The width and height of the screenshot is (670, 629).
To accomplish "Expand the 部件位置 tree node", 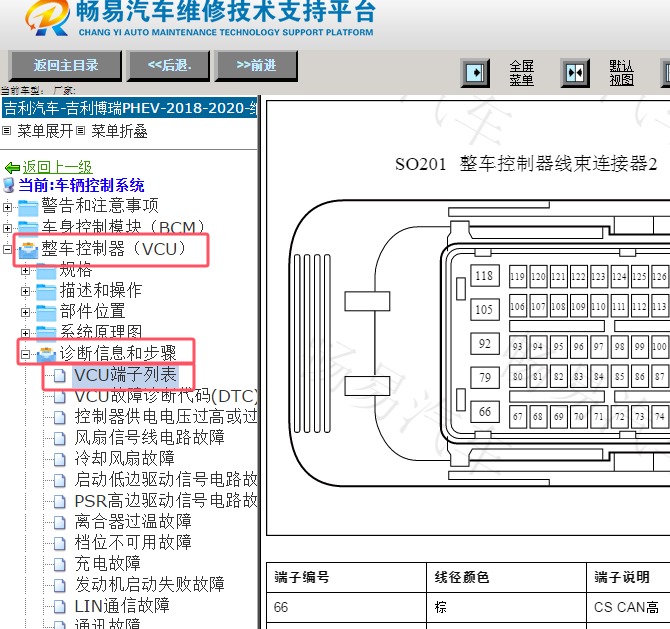I will point(25,312).
